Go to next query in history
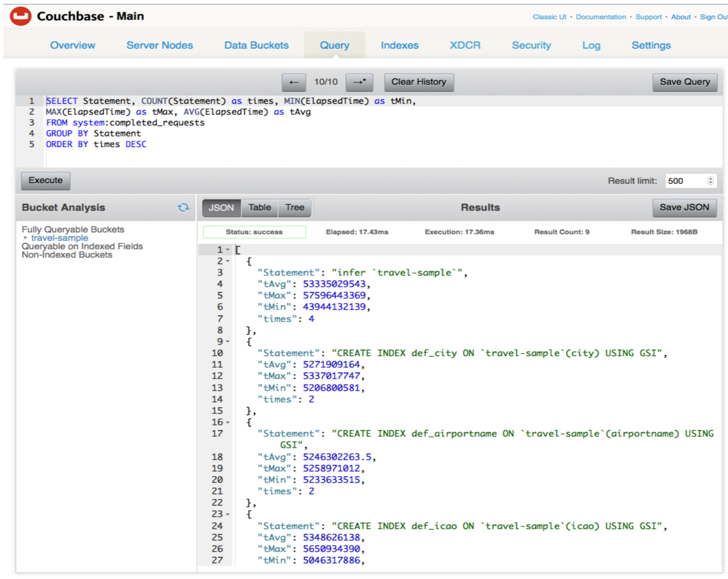Screen dimensions: 728x579 coord(359,82)
